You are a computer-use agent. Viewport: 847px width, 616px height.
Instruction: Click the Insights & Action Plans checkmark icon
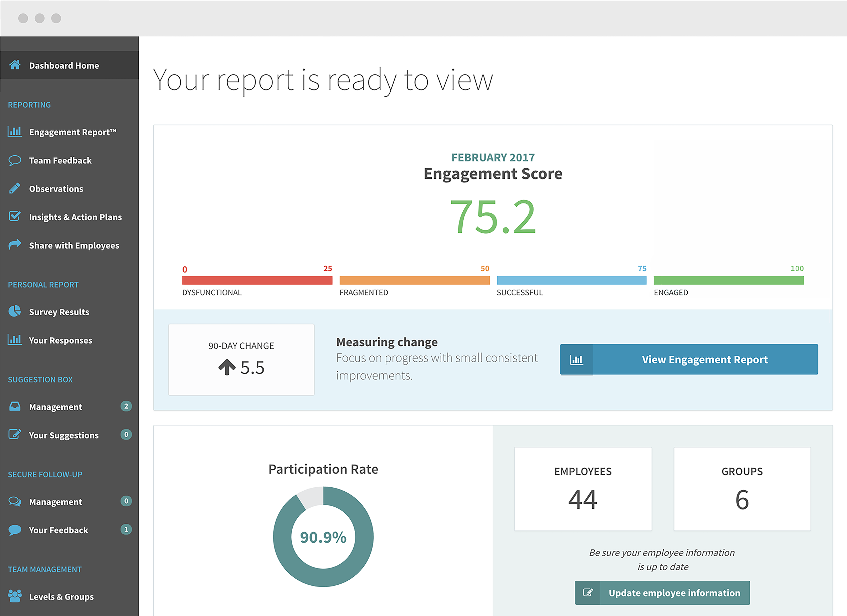[x=15, y=217]
